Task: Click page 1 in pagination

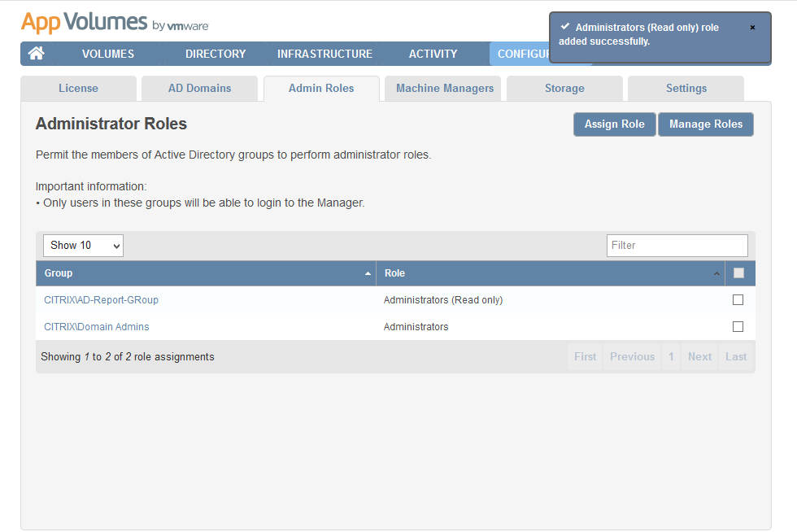Action: 671,356
